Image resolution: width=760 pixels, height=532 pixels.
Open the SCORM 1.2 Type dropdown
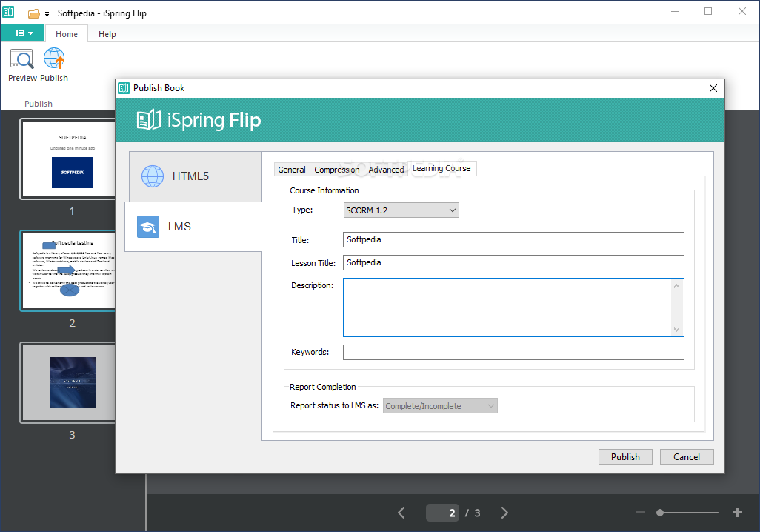(x=401, y=210)
